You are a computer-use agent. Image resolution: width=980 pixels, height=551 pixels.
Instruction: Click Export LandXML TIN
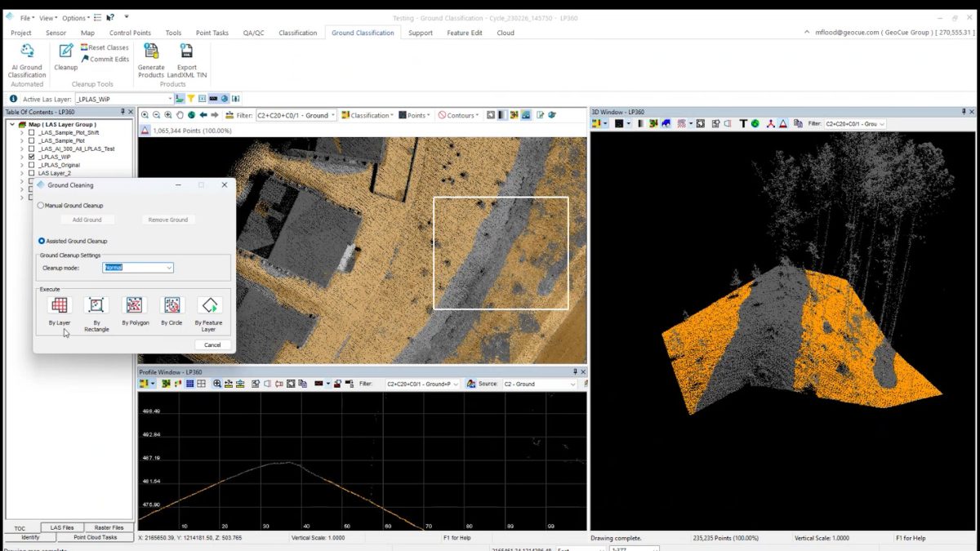(187, 60)
